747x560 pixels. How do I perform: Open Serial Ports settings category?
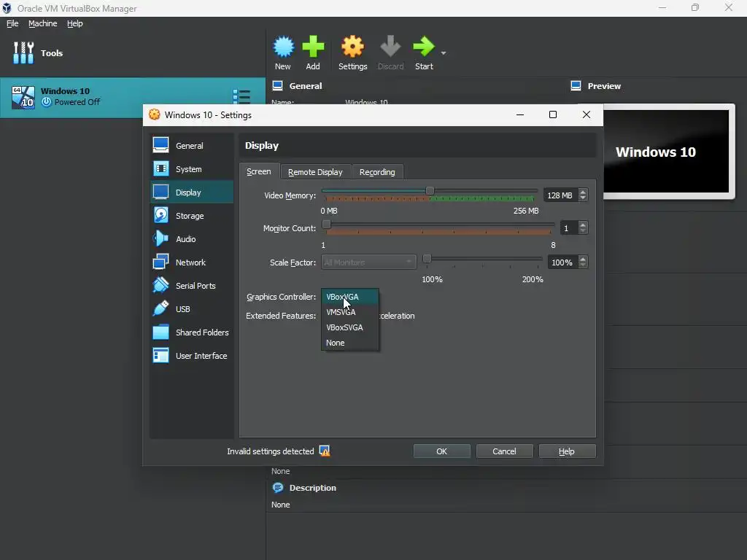pos(192,286)
